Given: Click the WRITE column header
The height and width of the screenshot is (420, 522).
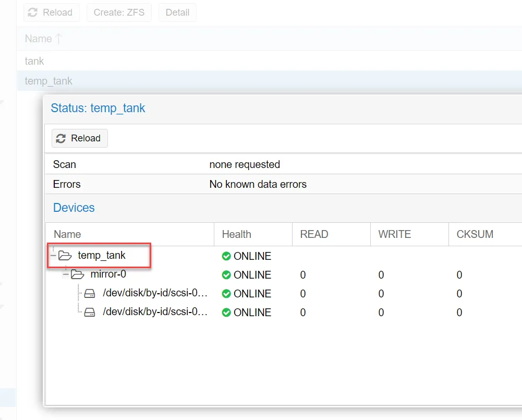Looking at the screenshot, I should [409, 234].
